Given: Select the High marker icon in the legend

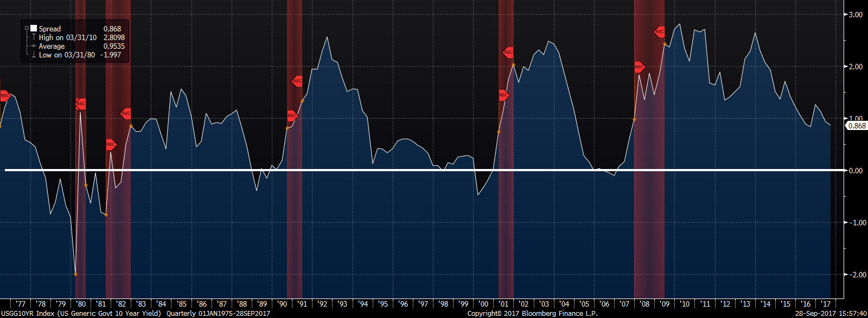Looking at the screenshot, I should pyautogui.click(x=34, y=37).
